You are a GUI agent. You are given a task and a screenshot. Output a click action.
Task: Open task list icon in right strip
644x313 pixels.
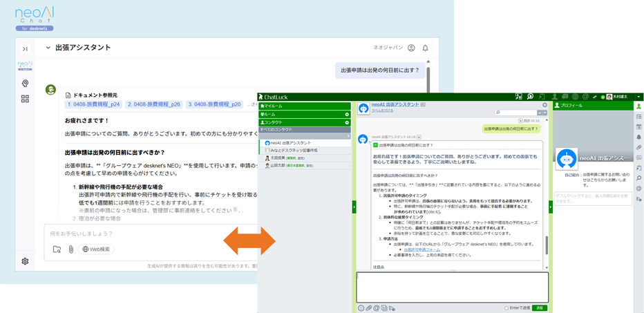(x=638, y=116)
